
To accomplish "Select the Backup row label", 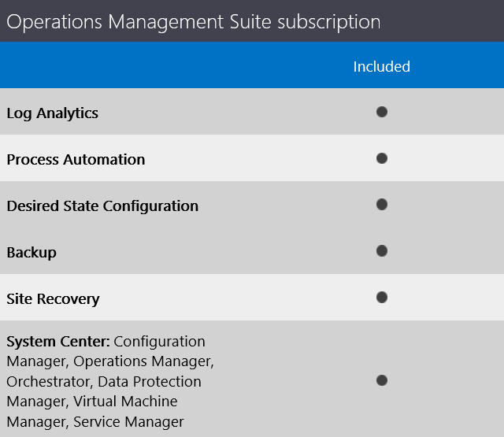I will coord(31,253).
